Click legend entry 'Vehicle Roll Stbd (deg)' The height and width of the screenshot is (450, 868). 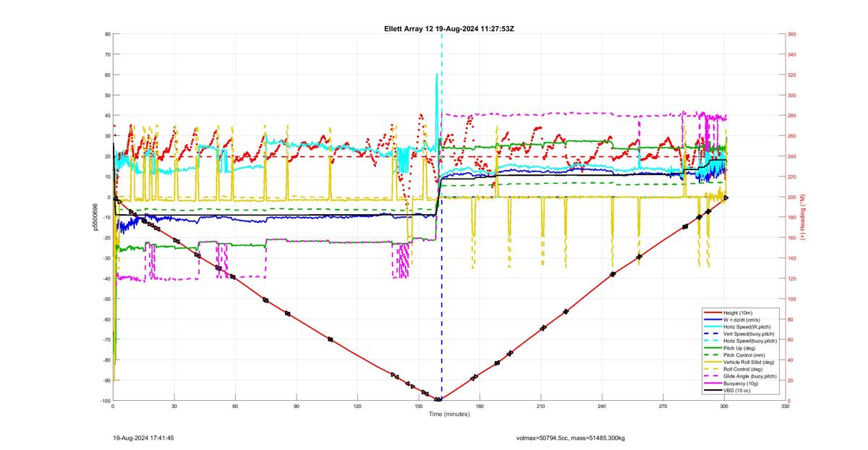click(x=749, y=362)
